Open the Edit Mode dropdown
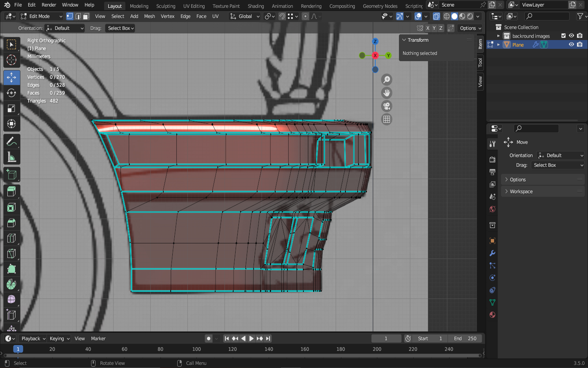This screenshot has height=368, width=588. 41,16
